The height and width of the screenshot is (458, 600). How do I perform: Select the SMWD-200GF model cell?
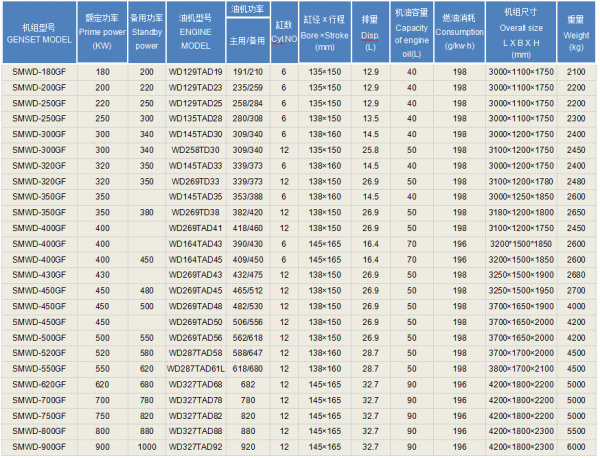[x=39, y=88]
